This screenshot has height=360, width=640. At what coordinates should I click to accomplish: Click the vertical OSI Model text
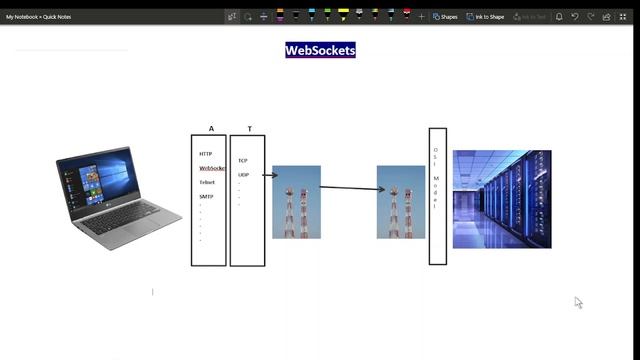436,178
